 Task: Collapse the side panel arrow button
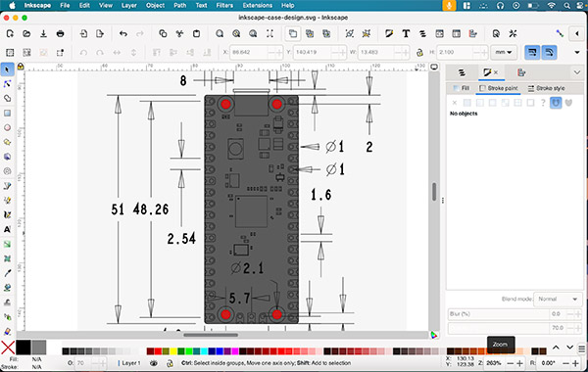577,33
